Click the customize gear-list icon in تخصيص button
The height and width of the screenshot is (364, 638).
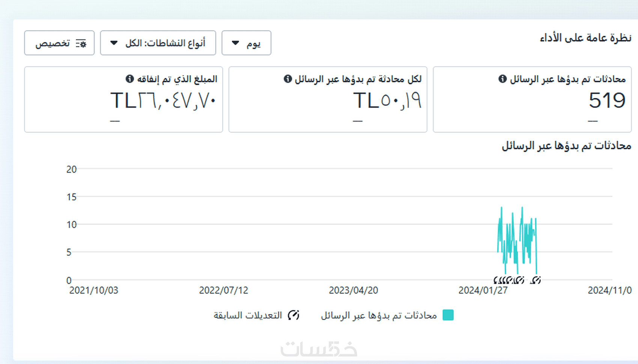(81, 44)
